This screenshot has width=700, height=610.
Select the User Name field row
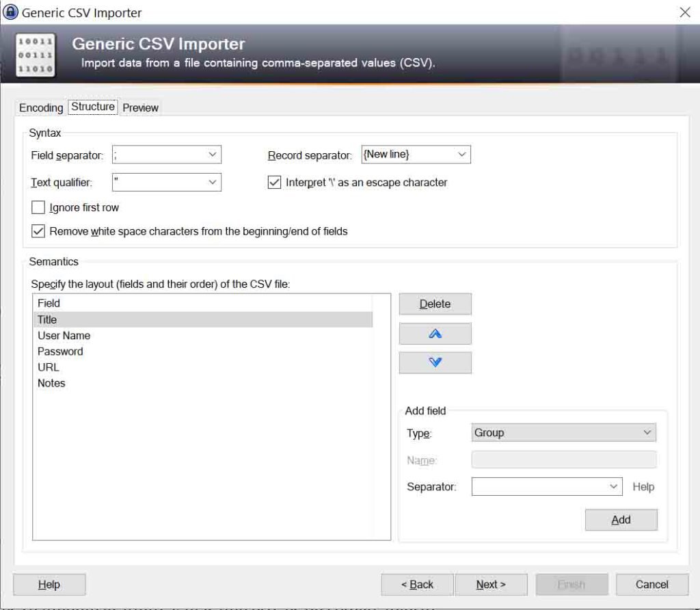coord(203,336)
